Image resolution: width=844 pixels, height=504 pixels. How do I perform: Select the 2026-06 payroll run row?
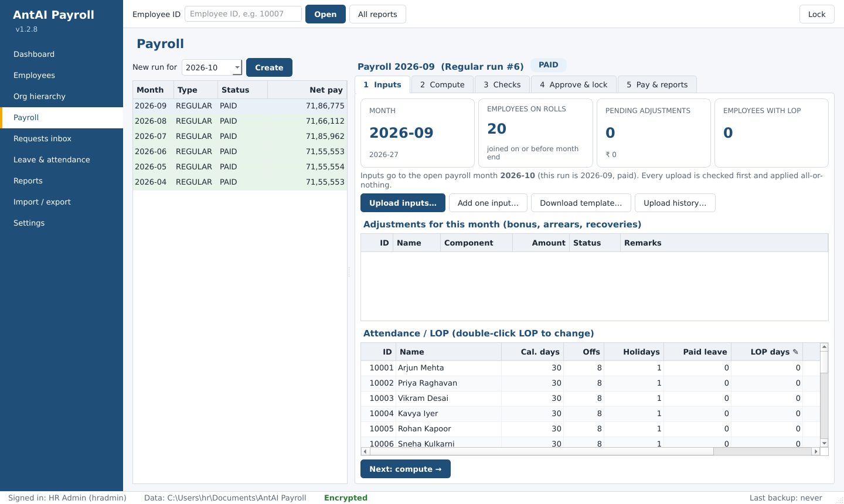[240, 152]
